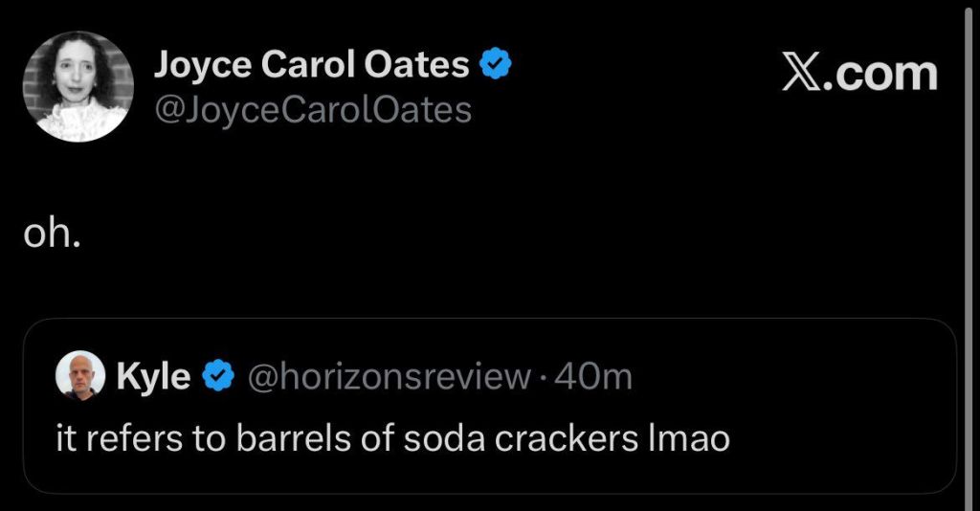The width and height of the screenshot is (980, 511).
Task: Open the Joyce Carol Oates display name
Action: (311, 65)
